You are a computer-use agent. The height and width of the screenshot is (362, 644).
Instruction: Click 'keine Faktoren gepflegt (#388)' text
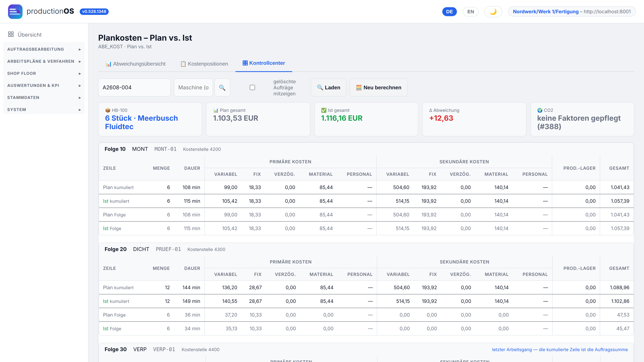coord(579,122)
